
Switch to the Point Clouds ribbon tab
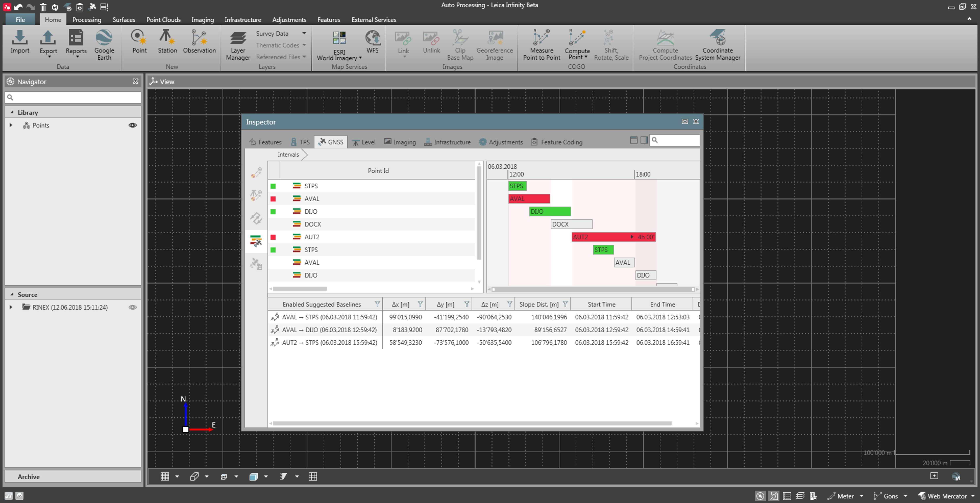point(164,20)
